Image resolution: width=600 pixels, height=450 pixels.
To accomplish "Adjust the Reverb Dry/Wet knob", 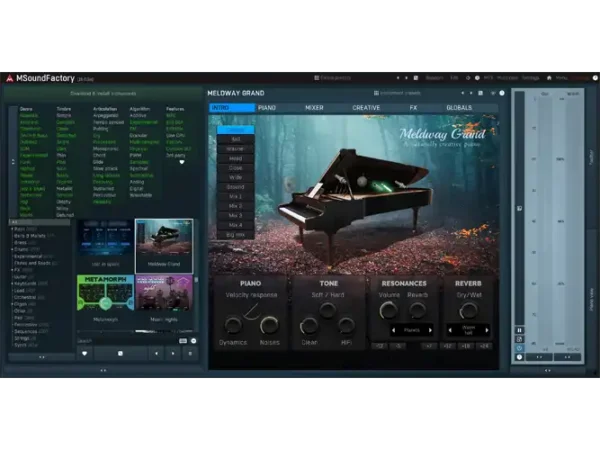I will (x=468, y=311).
